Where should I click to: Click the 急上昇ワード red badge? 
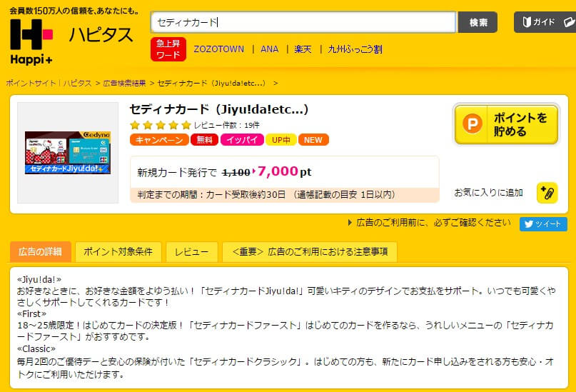pyautogui.click(x=168, y=49)
